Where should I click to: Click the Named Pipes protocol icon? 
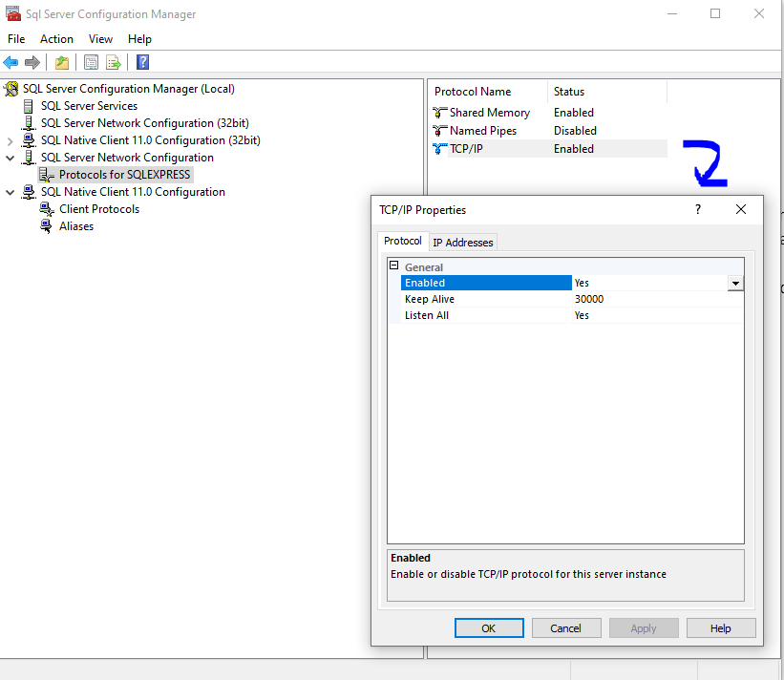(x=439, y=131)
